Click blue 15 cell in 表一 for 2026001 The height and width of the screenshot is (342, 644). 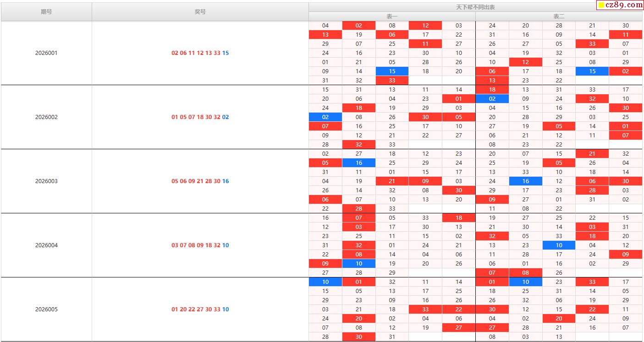point(392,71)
